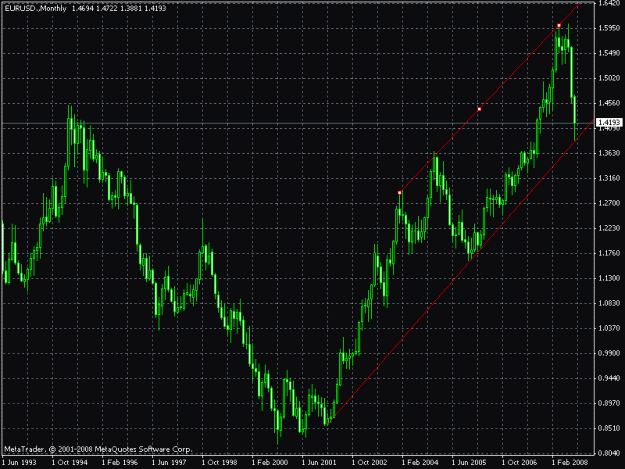Viewport: 625px width, 469px height.
Task: Click the 0.9440 price axis label
Action: (609, 379)
